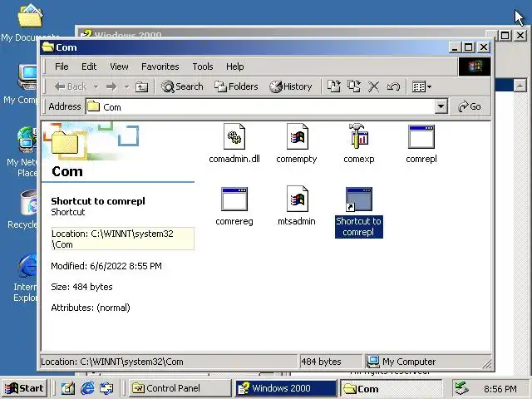This screenshot has width=532, height=399.
Task: Open the comadmin.dll file icon
Action: pyautogui.click(x=234, y=136)
